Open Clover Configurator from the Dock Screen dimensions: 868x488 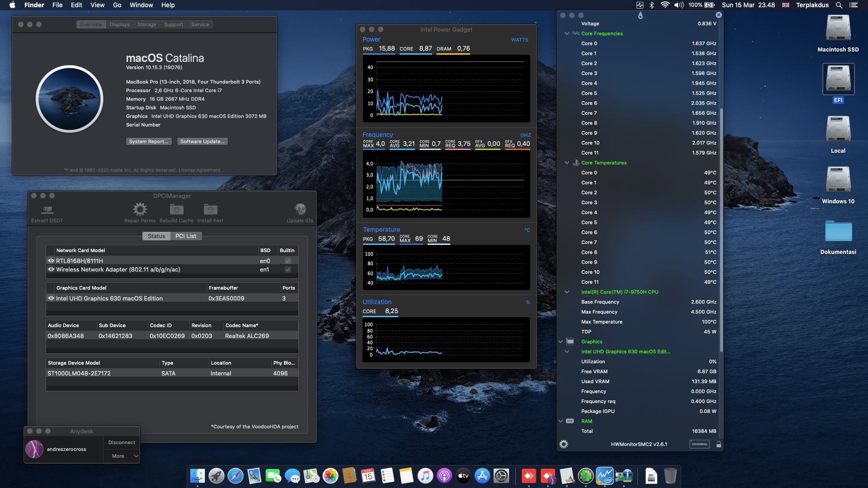586,476
